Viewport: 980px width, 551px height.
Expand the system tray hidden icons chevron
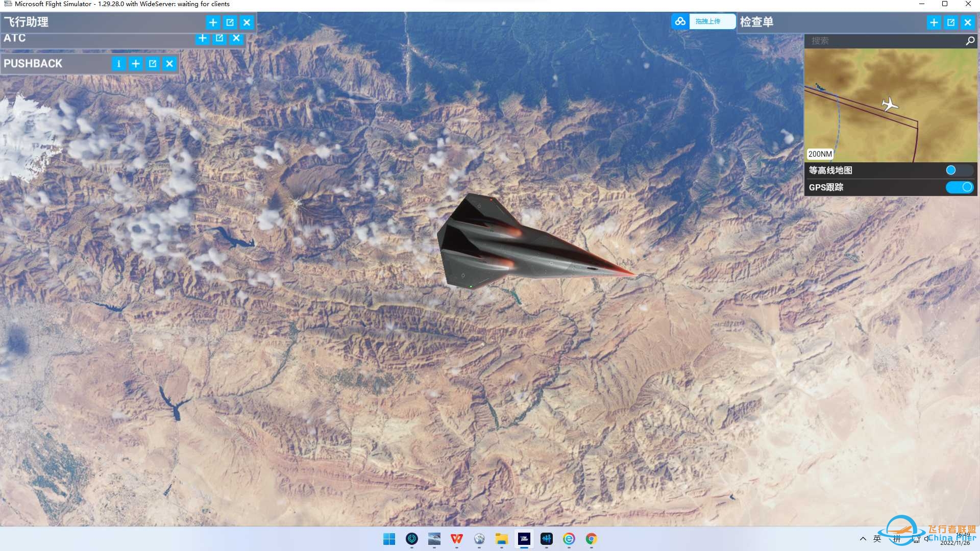coord(863,539)
